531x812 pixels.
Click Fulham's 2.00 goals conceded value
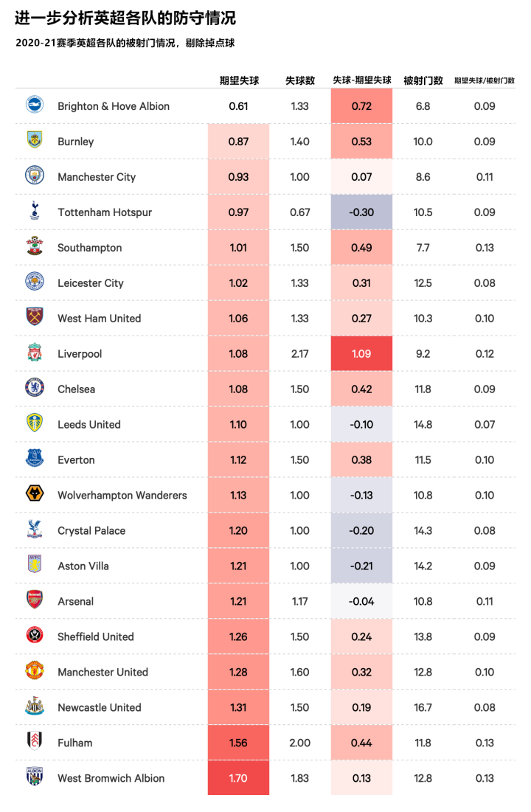(300, 743)
